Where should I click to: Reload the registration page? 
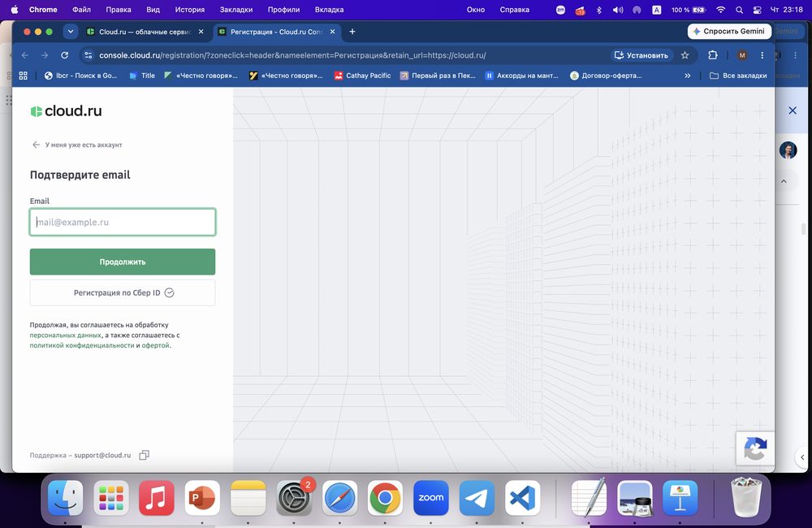[x=65, y=55]
